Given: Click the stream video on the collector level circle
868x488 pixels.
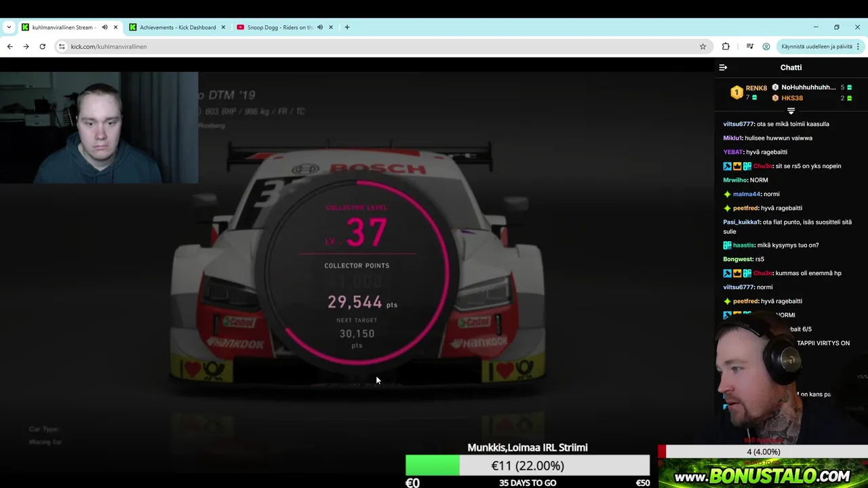Looking at the screenshot, I should pyautogui.click(x=357, y=272).
